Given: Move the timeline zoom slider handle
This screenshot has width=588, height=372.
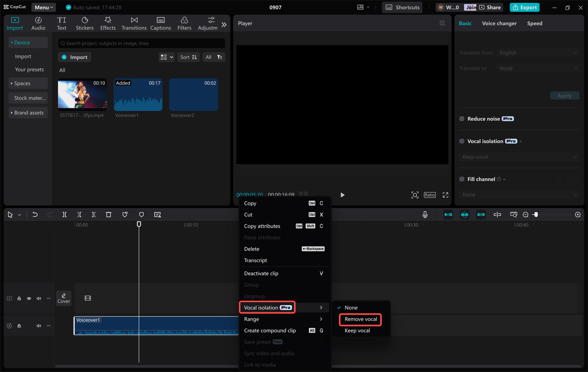Looking at the screenshot, I should click(535, 214).
